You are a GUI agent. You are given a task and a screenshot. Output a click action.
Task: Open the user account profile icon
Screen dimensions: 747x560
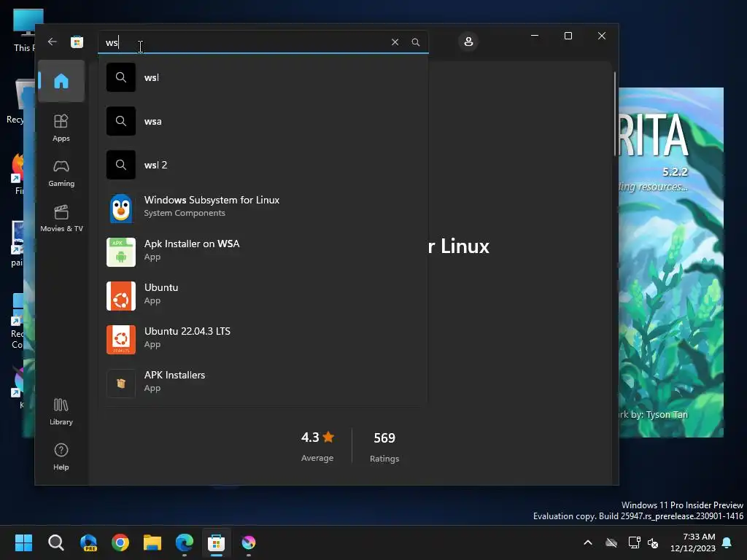[468, 42]
